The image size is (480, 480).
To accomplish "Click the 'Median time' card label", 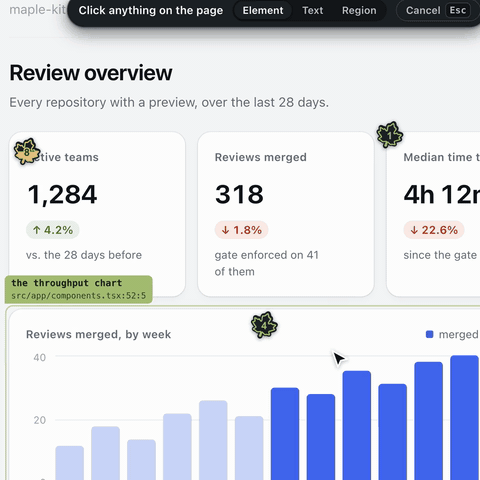I will click(x=442, y=157).
